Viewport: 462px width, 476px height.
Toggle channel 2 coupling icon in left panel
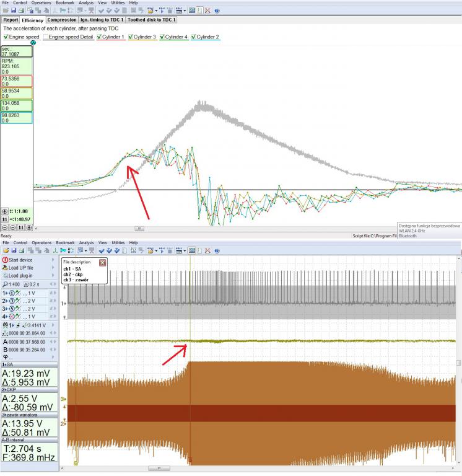tap(19, 301)
